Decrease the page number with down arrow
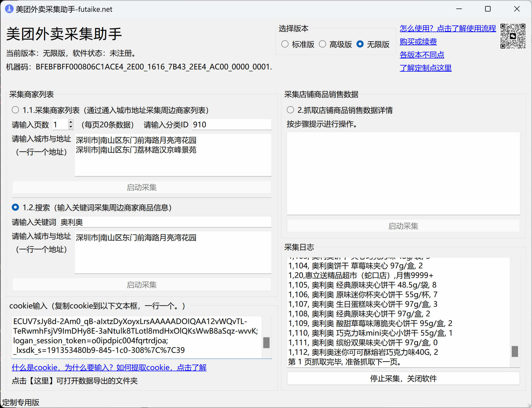This screenshot has height=408, width=532. click(x=71, y=127)
